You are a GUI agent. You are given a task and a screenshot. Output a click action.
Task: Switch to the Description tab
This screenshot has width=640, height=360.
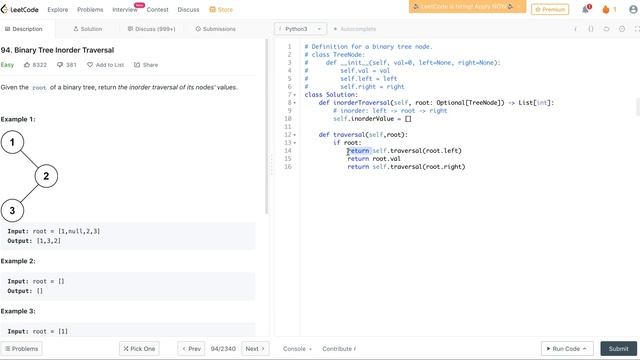(x=24, y=29)
